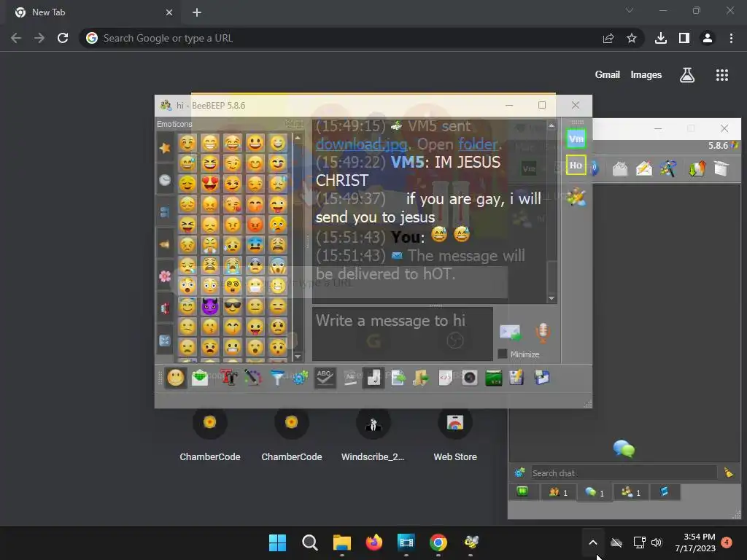The width and height of the screenshot is (747, 560).
Task: Open BeeBEEP from the taskbar
Action: [x=471, y=542]
